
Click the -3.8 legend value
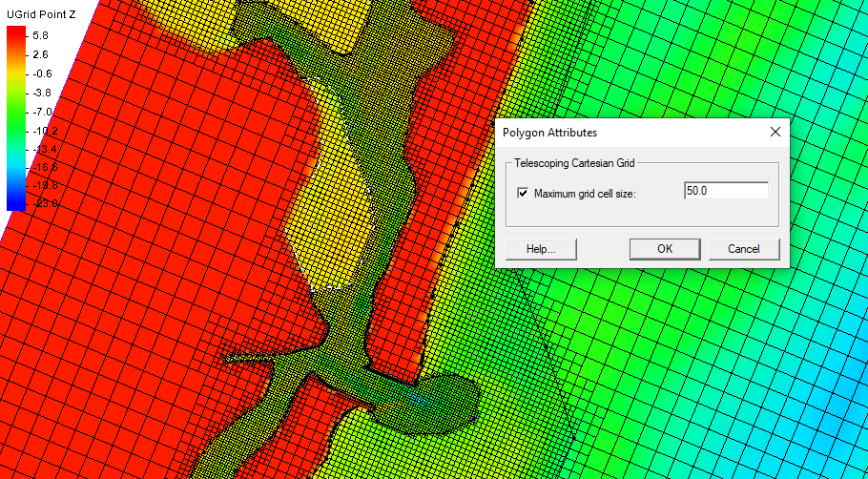tap(41, 93)
